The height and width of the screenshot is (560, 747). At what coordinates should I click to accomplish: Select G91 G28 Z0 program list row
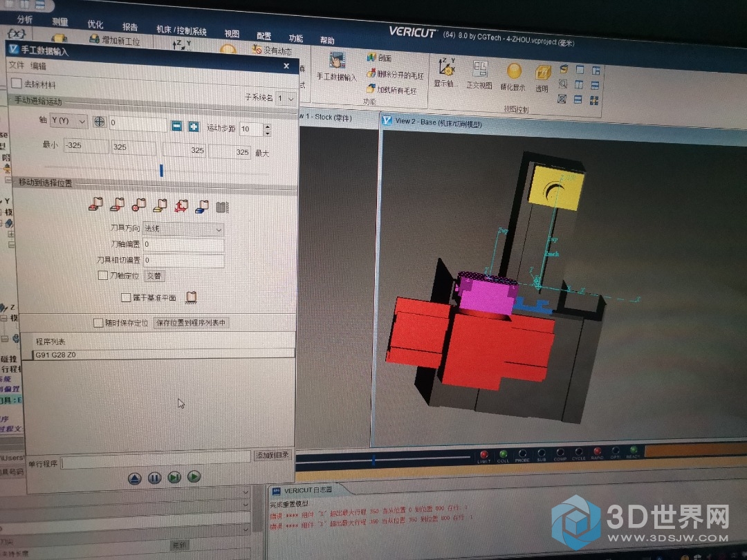click(163, 354)
